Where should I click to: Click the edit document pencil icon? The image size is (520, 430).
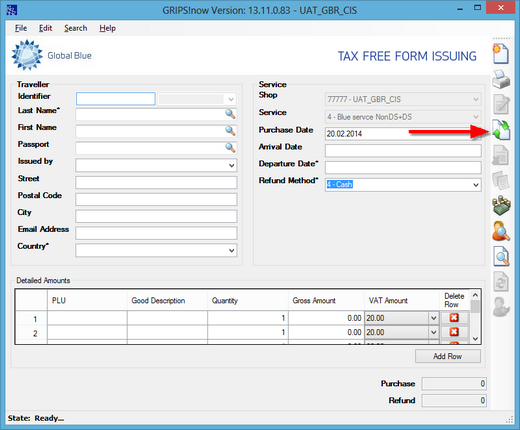pos(501,104)
